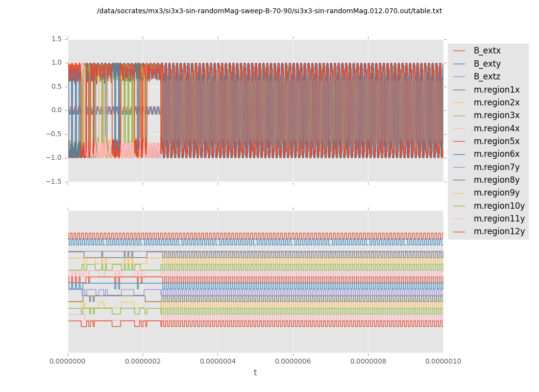
Task: Click the m.region2x line color swatch
Action: pyautogui.click(x=459, y=103)
